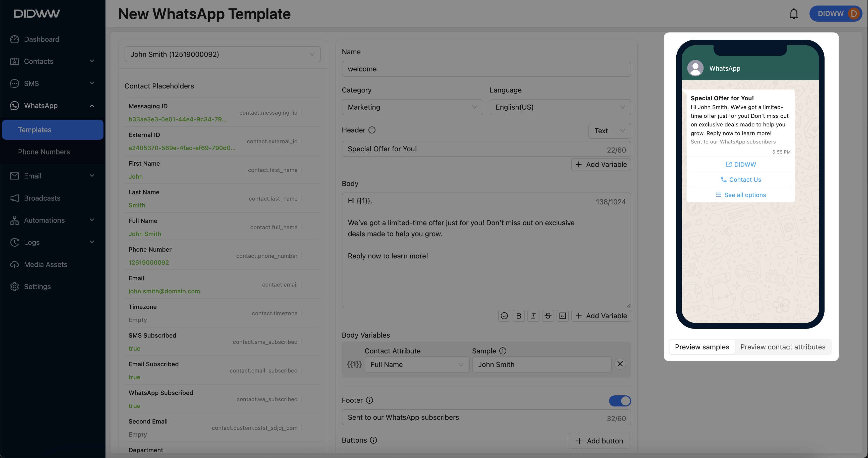Remove the {{1}} body variable
The width and height of the screenshot is (868, 458).
coord(620,364)
